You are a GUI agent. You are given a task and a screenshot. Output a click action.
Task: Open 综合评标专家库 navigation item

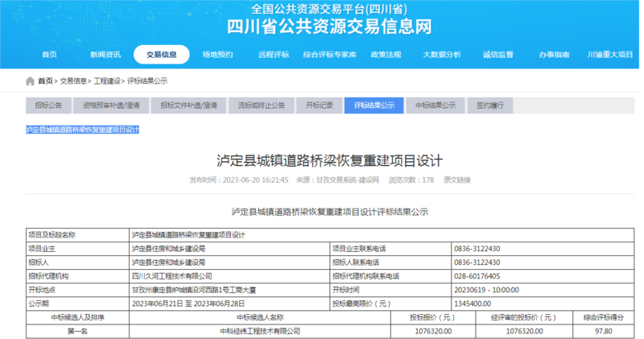click(x=330, y=55)
